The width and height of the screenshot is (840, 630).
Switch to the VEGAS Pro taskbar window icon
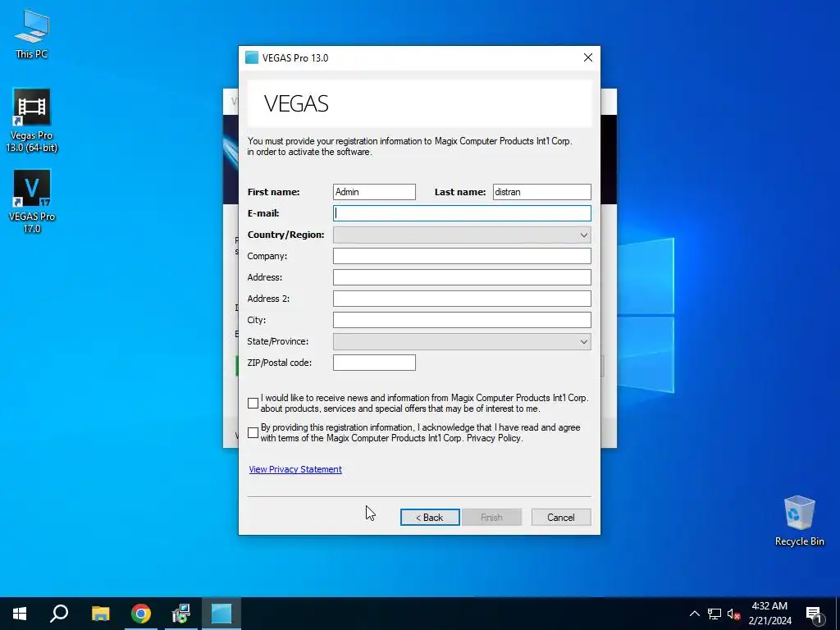(221, 614)
